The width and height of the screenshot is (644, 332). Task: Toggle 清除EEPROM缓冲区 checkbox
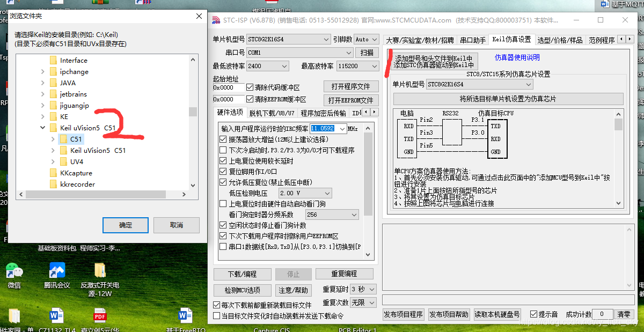pos(250,99)
